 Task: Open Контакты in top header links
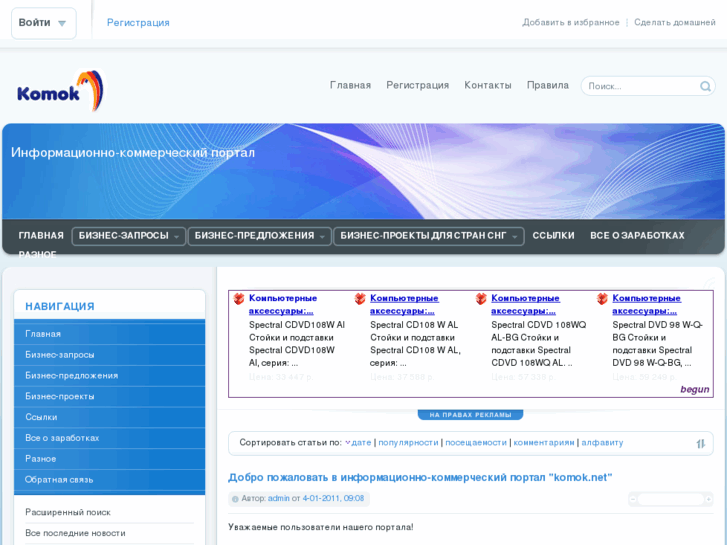488,85
